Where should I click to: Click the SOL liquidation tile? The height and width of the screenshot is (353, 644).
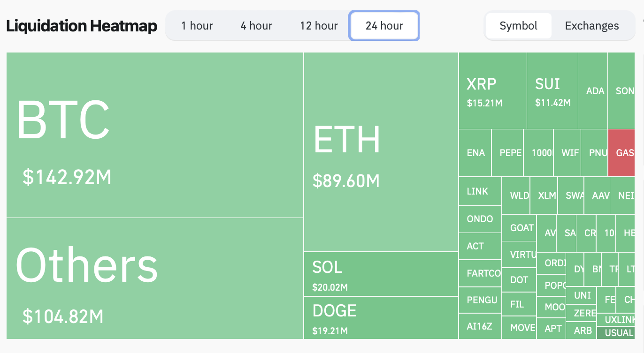[381, 274]
